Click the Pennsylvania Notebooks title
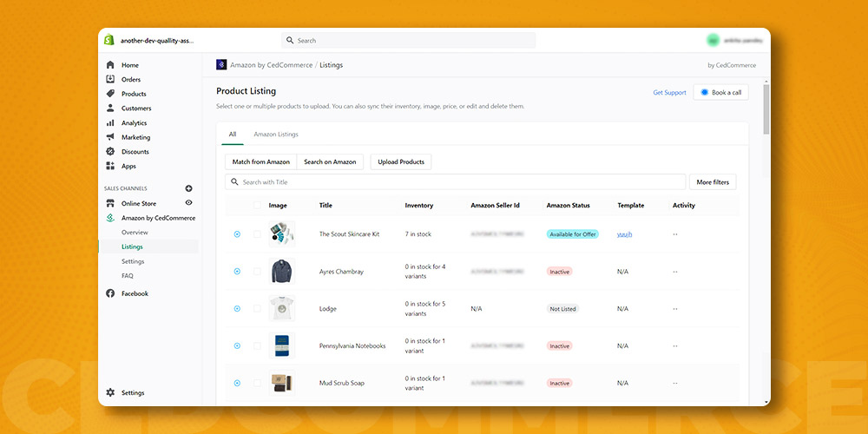868x434 pixels. tap(352, 346)
